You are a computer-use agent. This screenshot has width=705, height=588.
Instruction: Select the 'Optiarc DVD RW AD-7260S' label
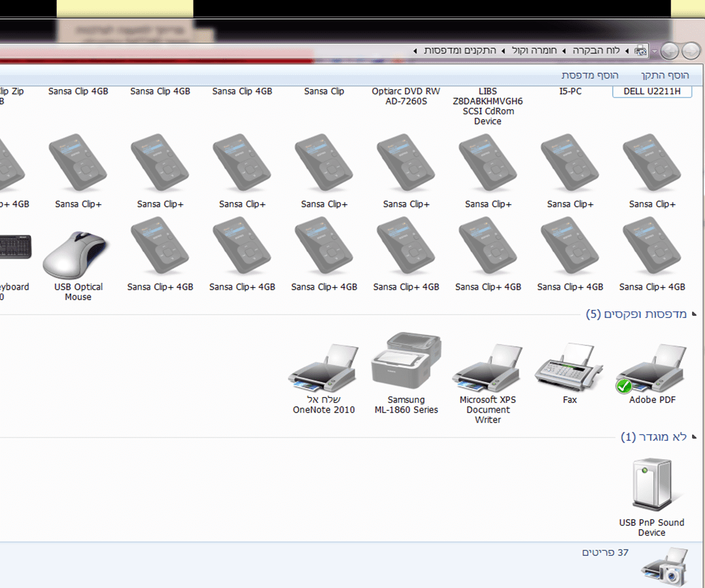[406, 96]
